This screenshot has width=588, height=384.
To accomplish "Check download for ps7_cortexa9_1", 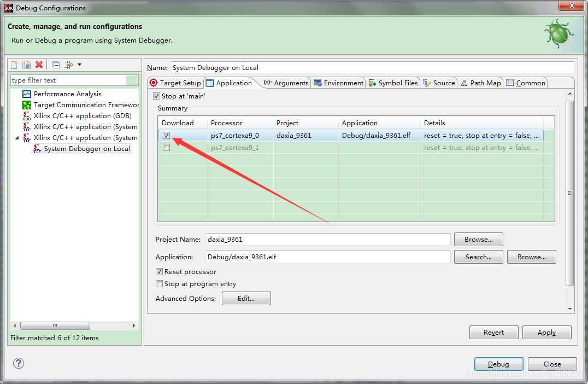I will [x=167, y=148].
